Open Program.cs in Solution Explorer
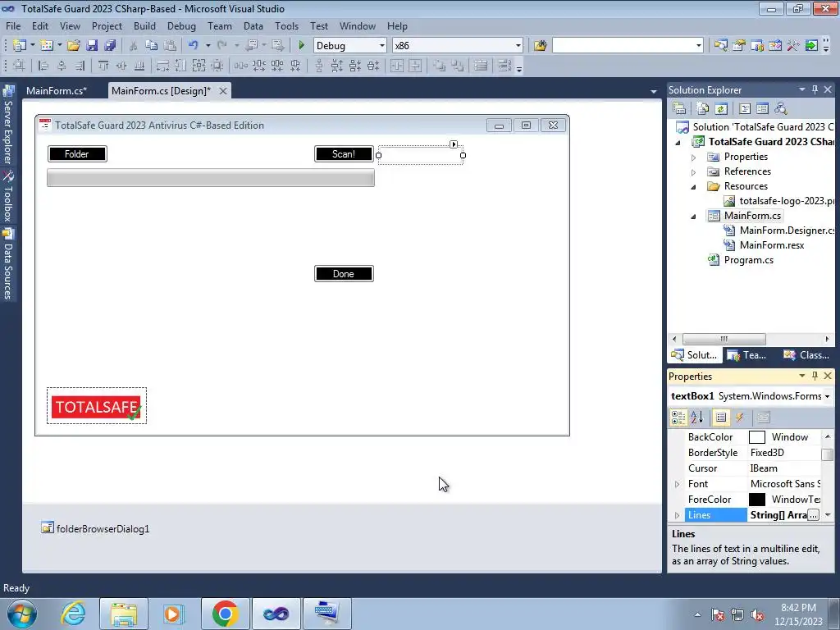This screenshot has height=630, width=840. [748, 260]
